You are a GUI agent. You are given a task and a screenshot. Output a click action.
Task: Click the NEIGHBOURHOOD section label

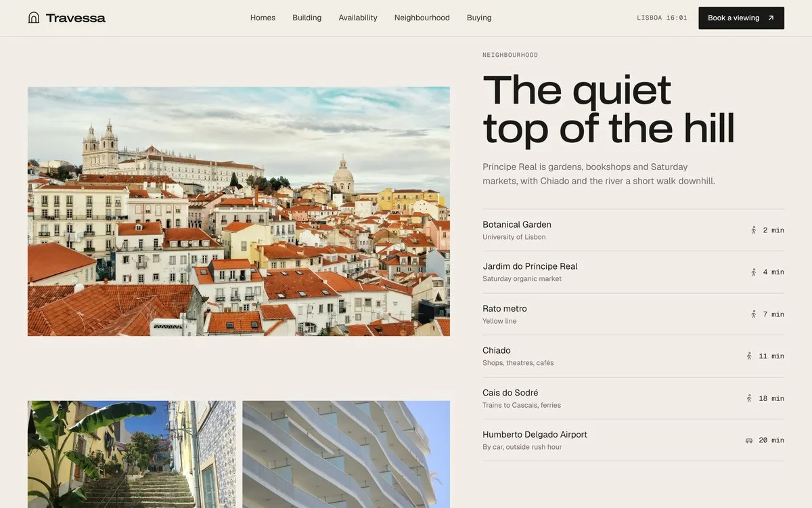click(x=510, y=55)
